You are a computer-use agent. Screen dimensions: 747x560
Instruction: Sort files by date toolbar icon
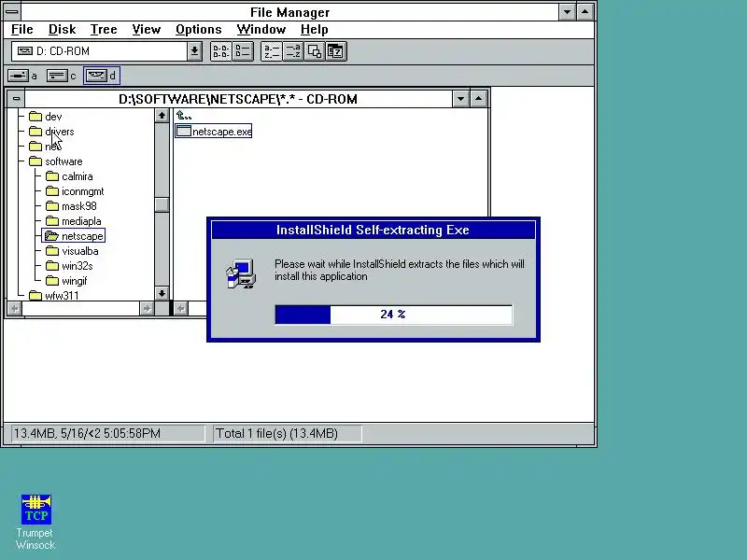tap(336, 51)
